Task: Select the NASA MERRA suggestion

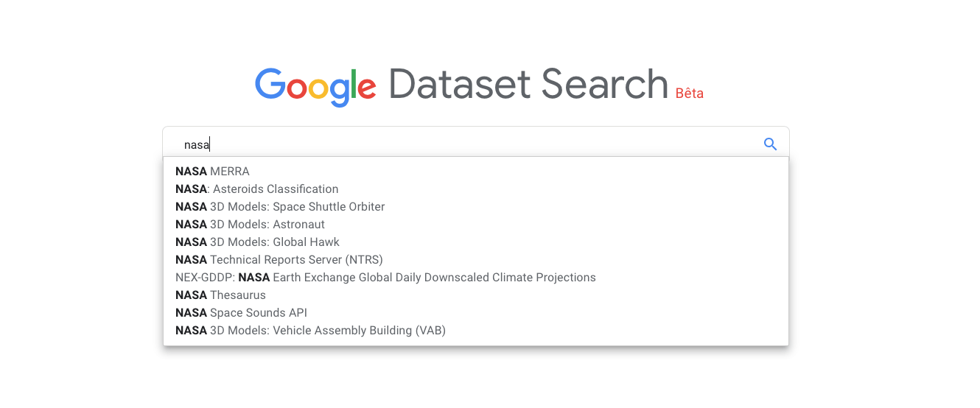Action: 476,172
